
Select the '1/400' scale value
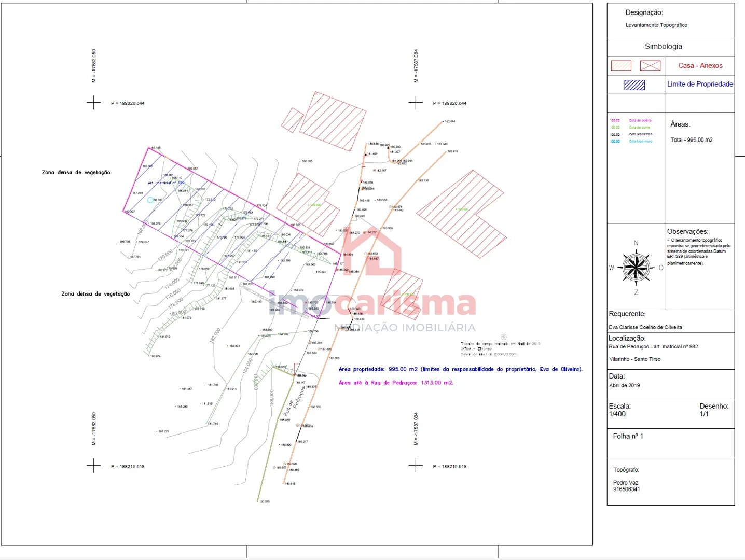click(x=617, y=414)
